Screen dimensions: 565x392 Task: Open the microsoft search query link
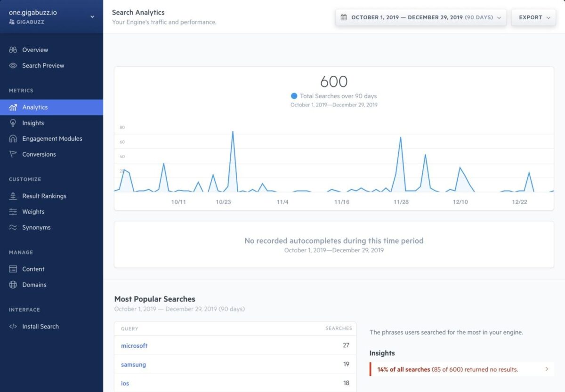click(134, 345)
